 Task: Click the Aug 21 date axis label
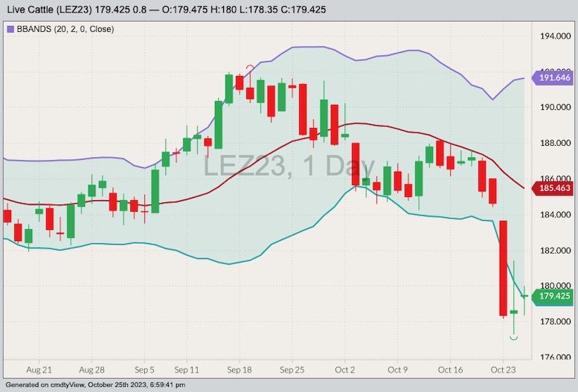coord(39,370)
